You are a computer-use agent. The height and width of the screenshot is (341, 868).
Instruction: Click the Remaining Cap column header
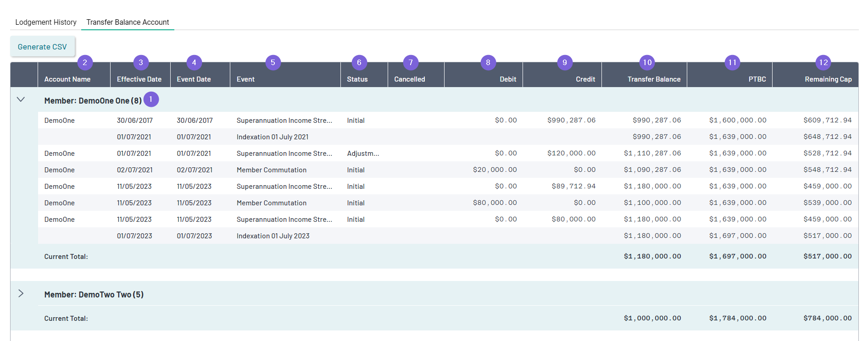pyautogui.click(x=828, y=79)
